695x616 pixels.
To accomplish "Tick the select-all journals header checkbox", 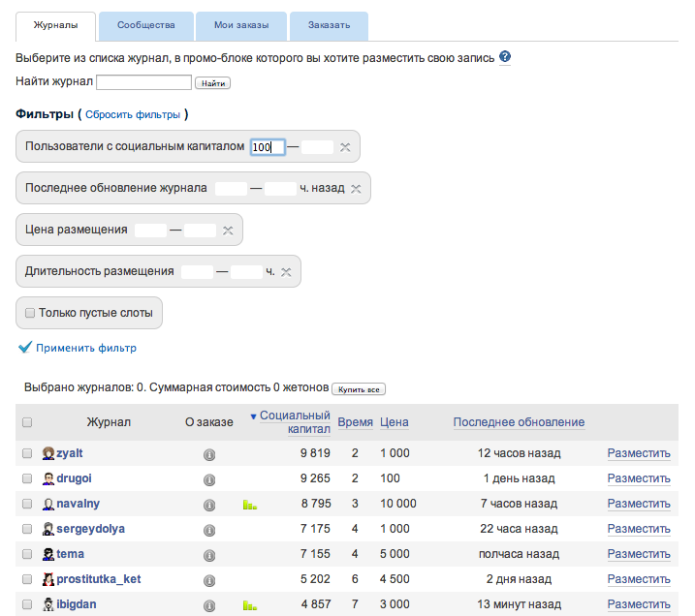I will coord(27,422).
